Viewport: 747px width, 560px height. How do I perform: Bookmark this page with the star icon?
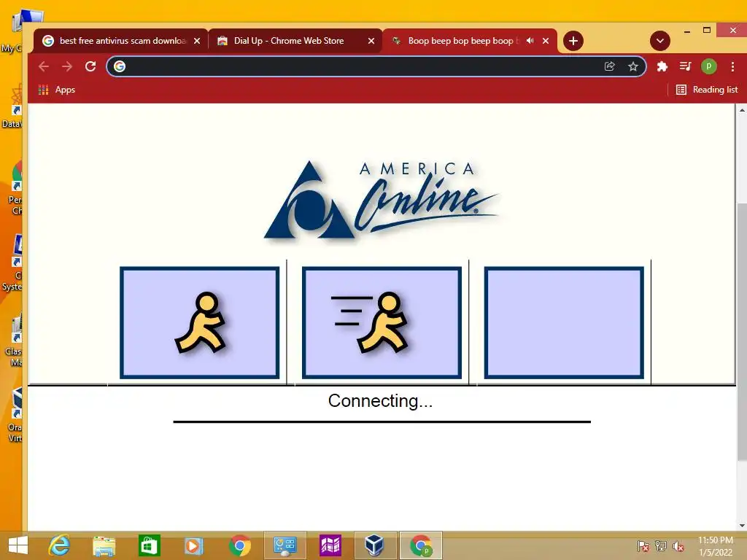pos(632,66)
